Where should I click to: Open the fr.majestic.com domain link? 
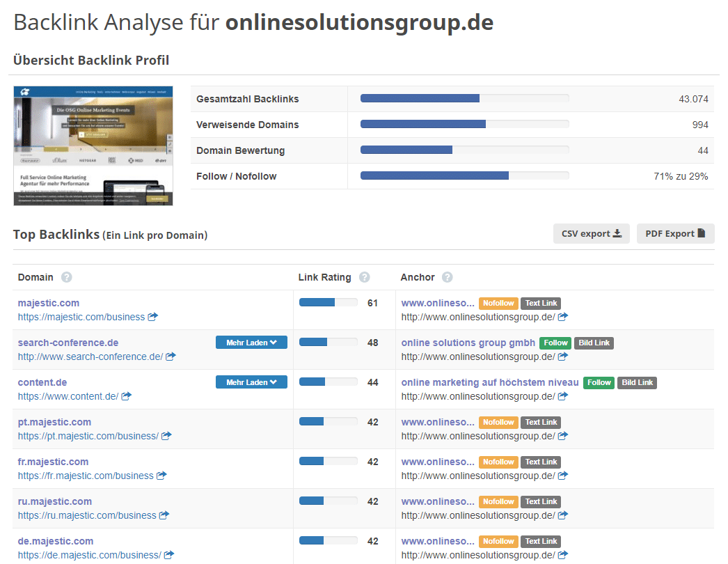pos(53,462)
